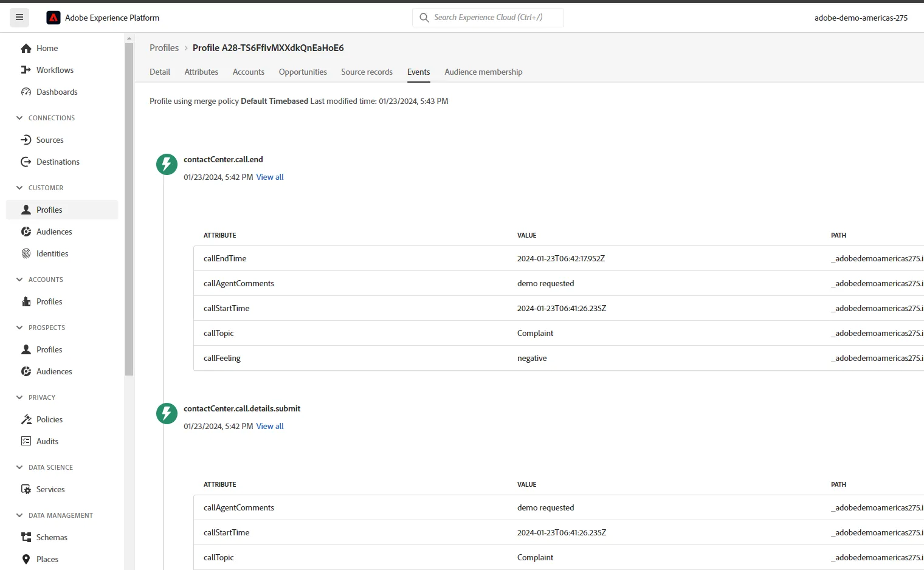This screenshot has height=570, width=924.
Task: Open Home via its house icon
Action: pyautogui.click(x=26, y=48)
